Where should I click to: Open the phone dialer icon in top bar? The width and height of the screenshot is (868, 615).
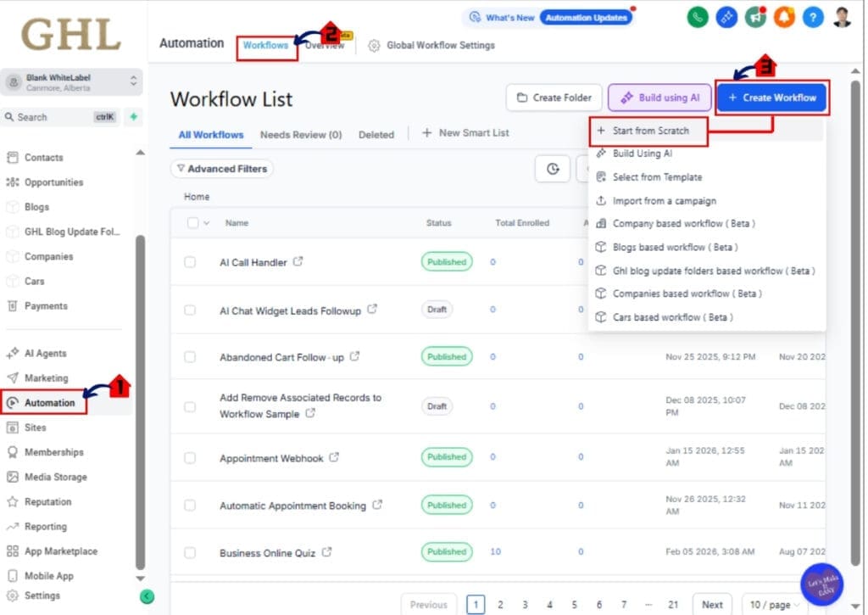click(x=697, y=16)
